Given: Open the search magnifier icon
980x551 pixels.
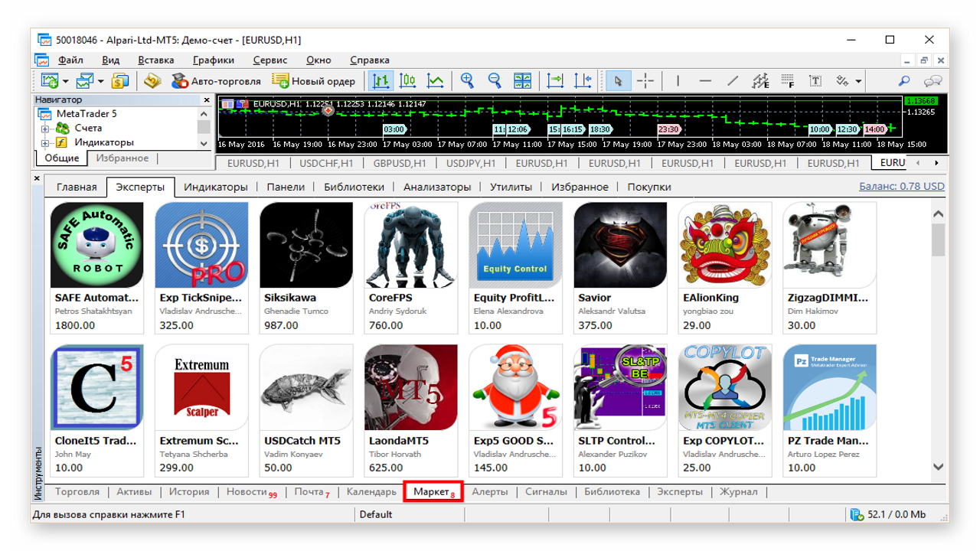Looking at the screenshot, I should 904,80.
